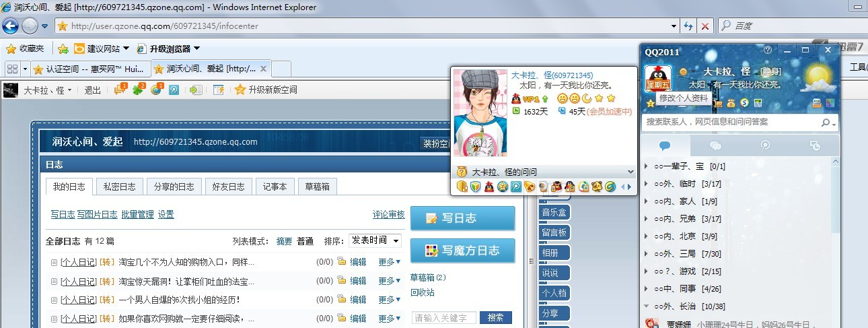The image size is (868, 328).
Task: Expand the 大卡拉、怪的问问 chevron
Action: pos(630,172)
